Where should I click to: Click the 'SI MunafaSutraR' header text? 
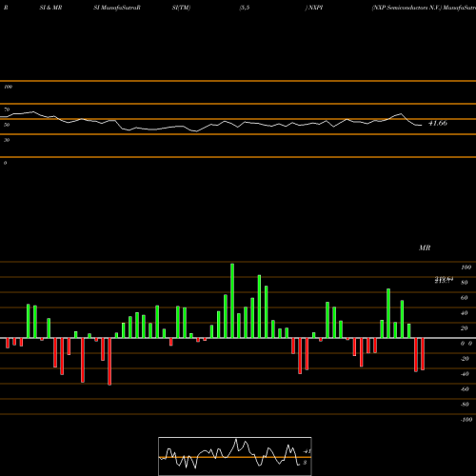pos(117,8)
